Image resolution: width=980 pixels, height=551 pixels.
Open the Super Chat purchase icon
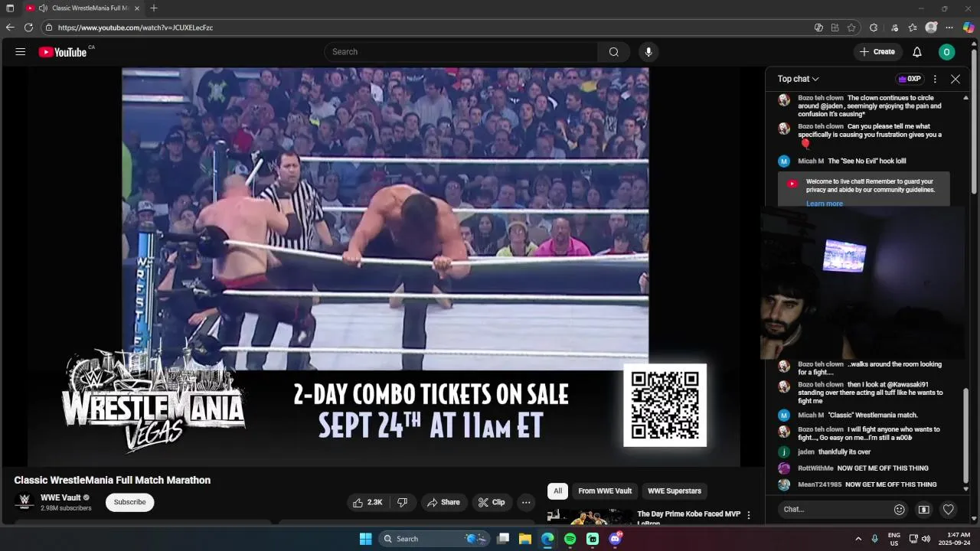[x=924, y=509]
